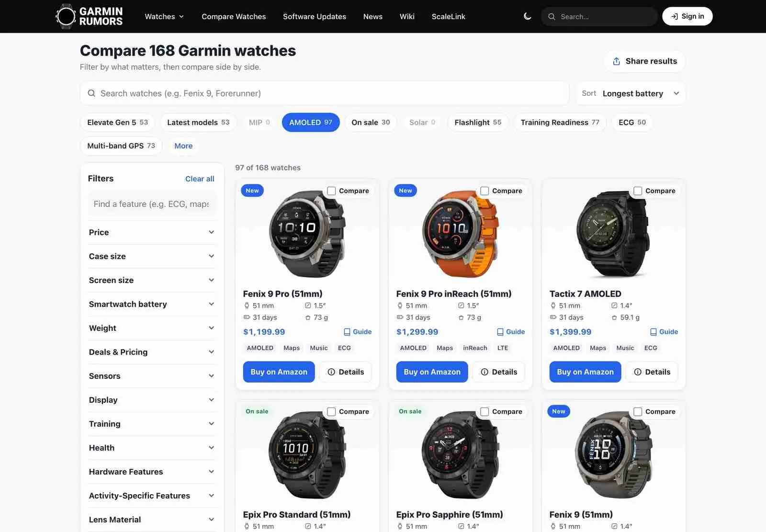Check Compare for Epix Pro Sapphire (51mm)
Image resolution: width=766 pixels, height=532 pixels.
[484, 412]
